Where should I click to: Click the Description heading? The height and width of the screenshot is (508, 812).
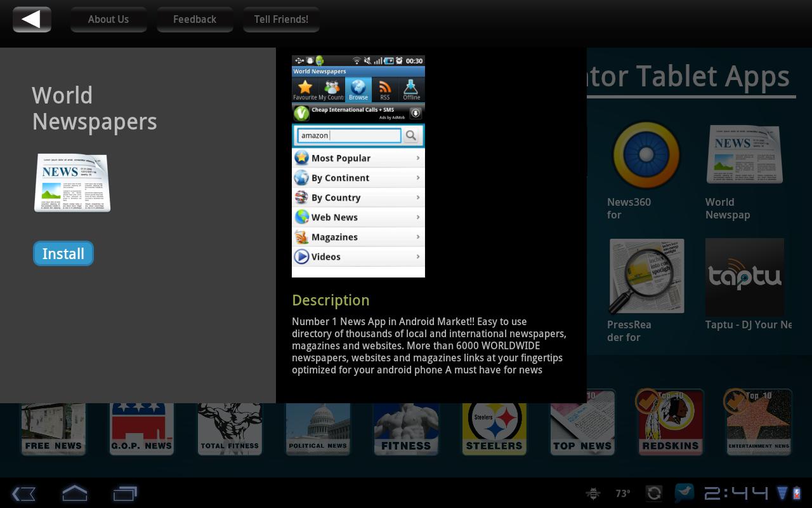[x=331, y=300]
